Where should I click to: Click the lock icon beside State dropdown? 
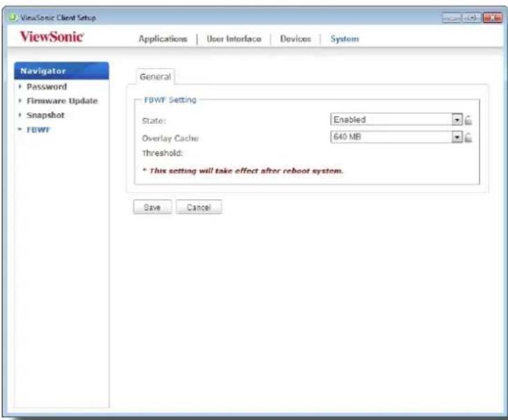point(468,120)
